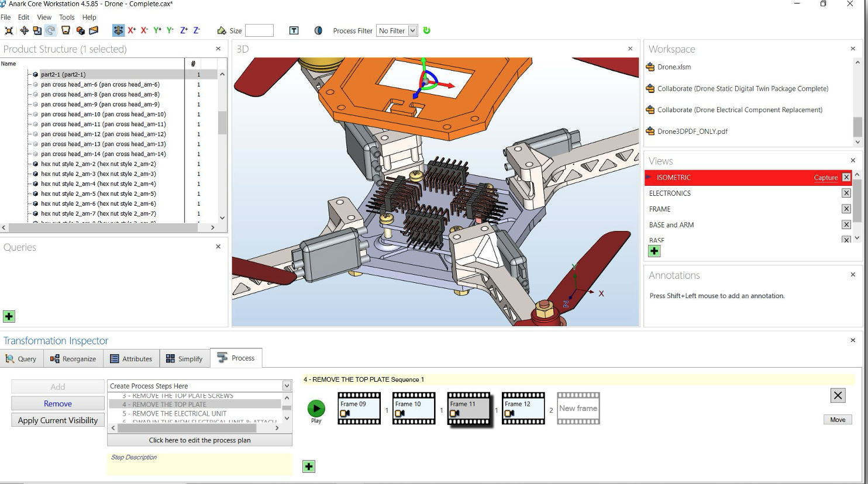The image size is (868, 484).
Task: Click the X+ rotation icon
Action: point(132,30)
